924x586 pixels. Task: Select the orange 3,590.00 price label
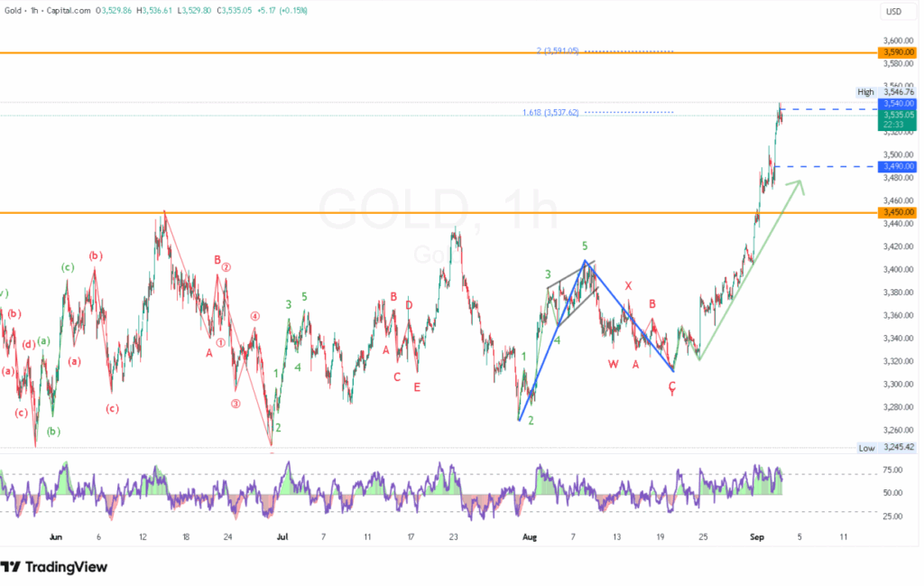click(x=898, y=53)
